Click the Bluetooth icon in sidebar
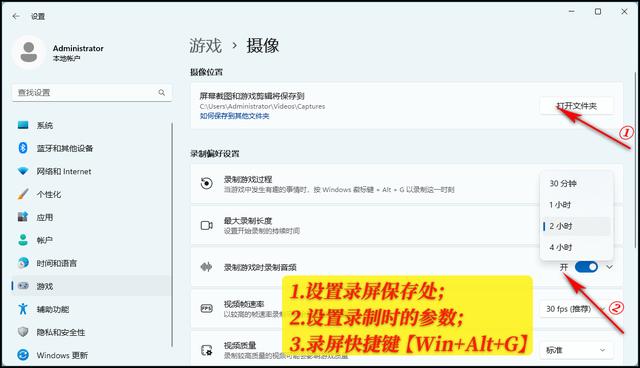Viewport: 640px width, 368px height. coord(23,148)
